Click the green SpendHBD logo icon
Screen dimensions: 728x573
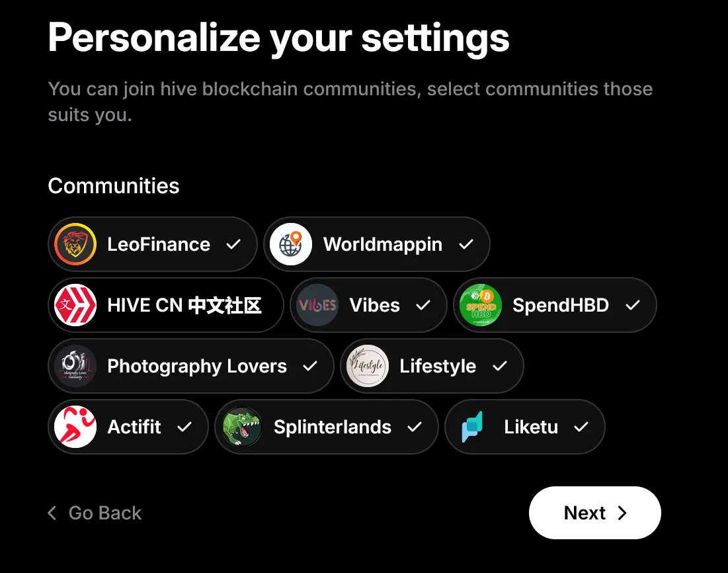tap(481, 305)
